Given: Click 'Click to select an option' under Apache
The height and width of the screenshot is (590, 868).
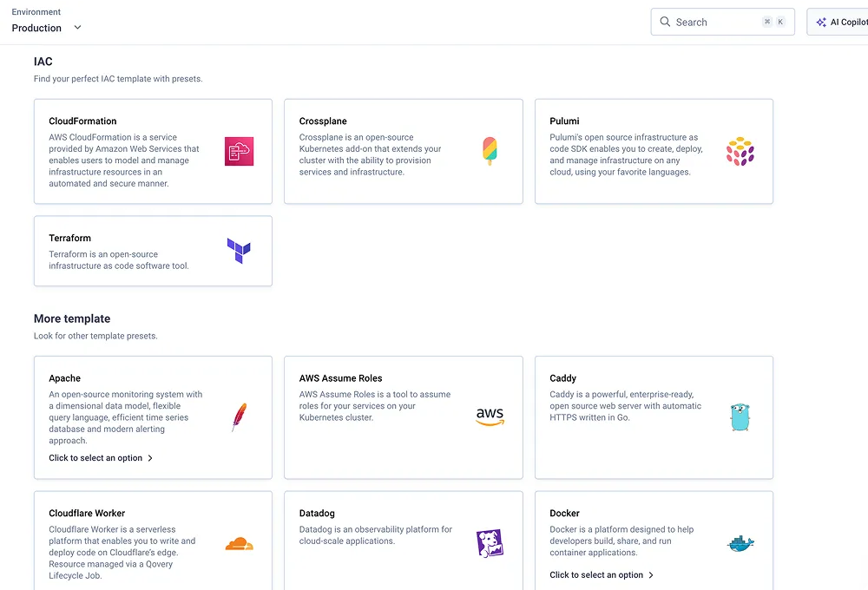Looking at the screenshot, I should [95, 458].
